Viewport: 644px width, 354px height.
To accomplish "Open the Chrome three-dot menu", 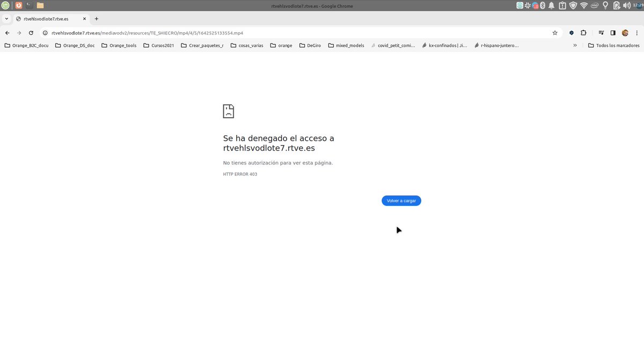I will pos(636,33).
